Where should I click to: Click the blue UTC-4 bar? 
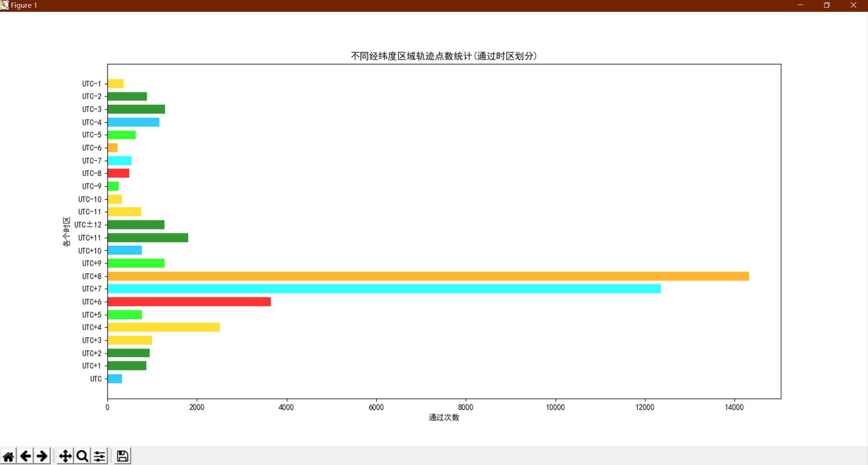click(134, 122)
